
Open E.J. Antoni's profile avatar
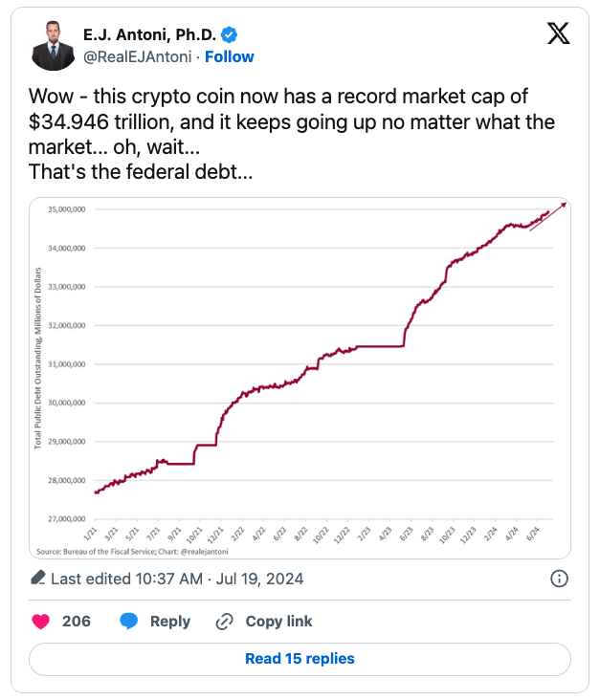pyautogui.click(x=54, y=46)
